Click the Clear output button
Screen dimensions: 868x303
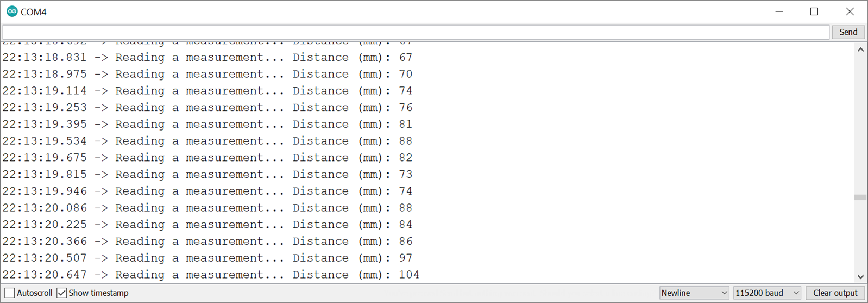click(835, 293)
